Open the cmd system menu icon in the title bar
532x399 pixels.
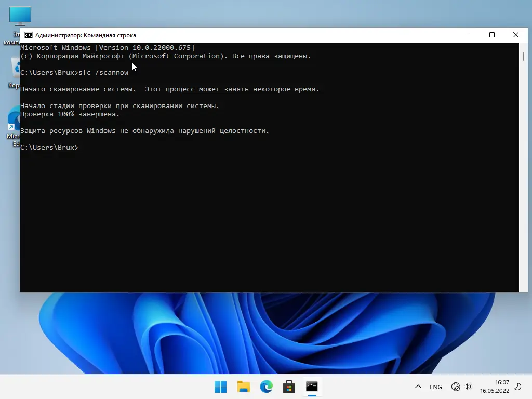29,35
